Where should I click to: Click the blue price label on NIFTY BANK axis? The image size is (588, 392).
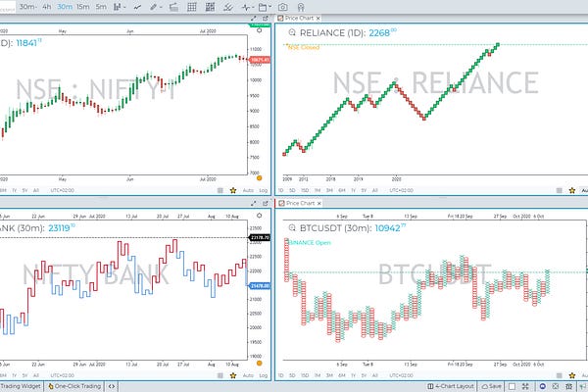click(x=260, y=286)
